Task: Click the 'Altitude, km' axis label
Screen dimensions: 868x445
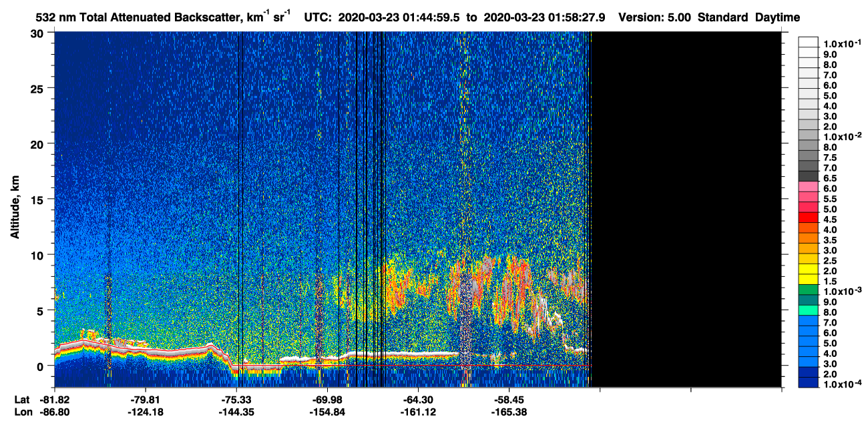Action: 15,209
